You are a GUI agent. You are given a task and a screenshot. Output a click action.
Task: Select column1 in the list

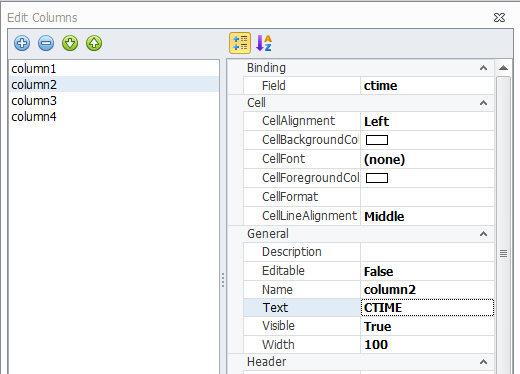point(114,69)
